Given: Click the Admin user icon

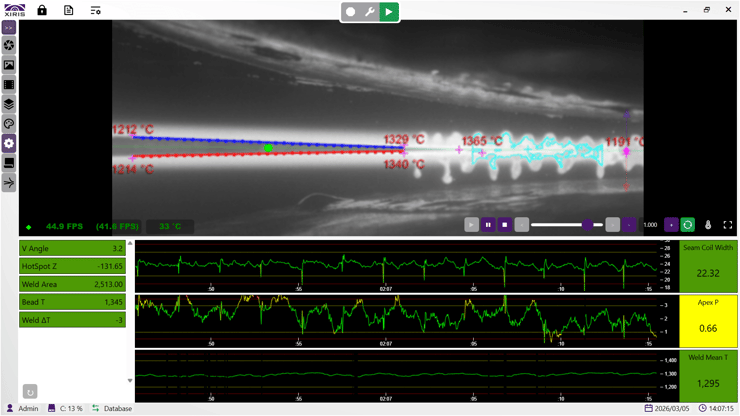Looking at the screenshot, I should 10,408.
